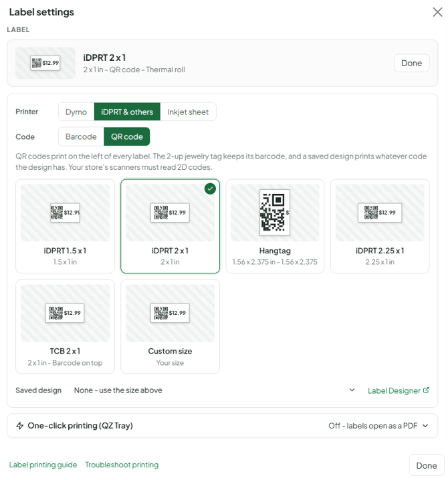
Task: Open the 'Off - labels open as a PDF' dropdown
Action: pos(378,425)
